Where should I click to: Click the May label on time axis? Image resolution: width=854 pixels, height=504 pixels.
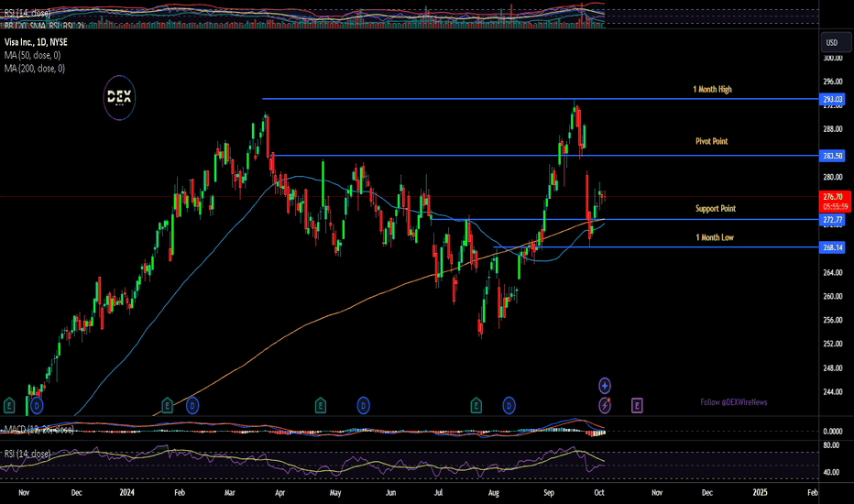click(x=335, y=493)
